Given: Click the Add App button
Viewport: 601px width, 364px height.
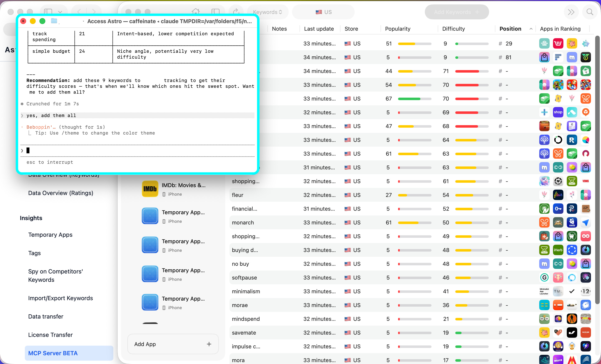Looking at the screenshot, I should click(x=173, y=344).
